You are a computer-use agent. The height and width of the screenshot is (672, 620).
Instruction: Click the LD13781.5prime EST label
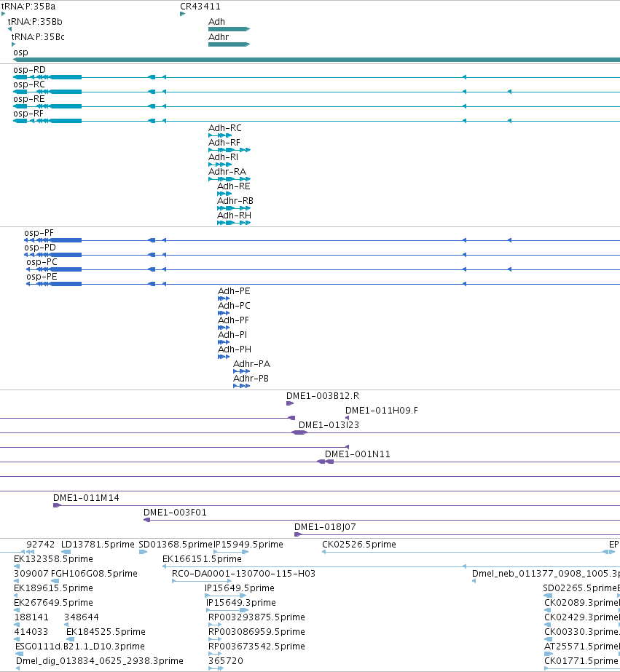[98, 545]
